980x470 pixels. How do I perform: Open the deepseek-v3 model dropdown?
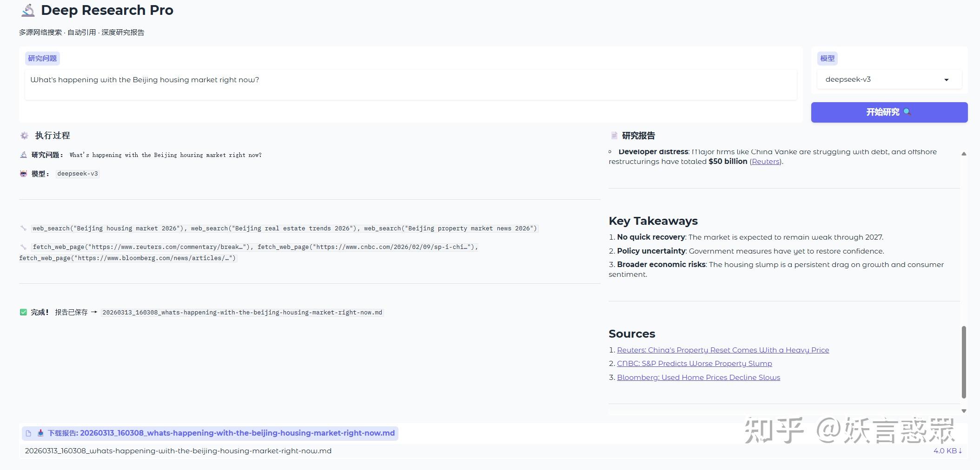click(x=889, y=79)
